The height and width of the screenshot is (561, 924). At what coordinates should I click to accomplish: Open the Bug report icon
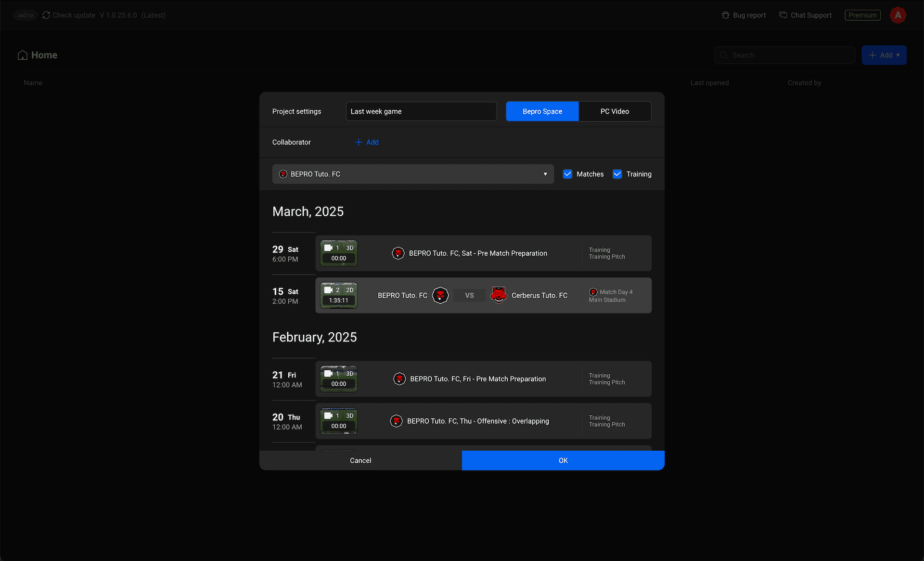(x=726, y=15)
